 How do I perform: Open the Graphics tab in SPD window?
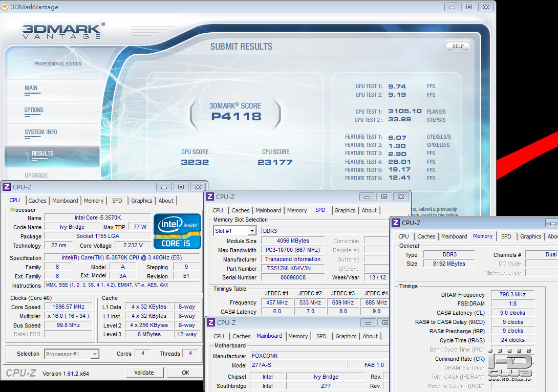[345, 210]
